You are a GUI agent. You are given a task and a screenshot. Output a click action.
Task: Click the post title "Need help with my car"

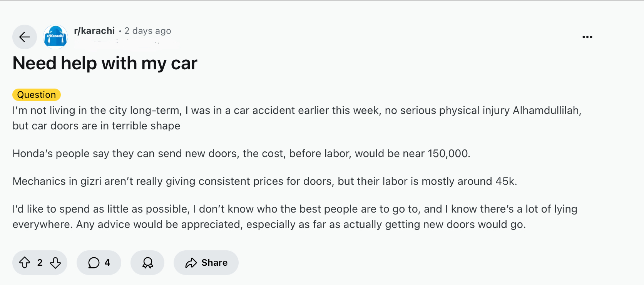pos(105,63)
